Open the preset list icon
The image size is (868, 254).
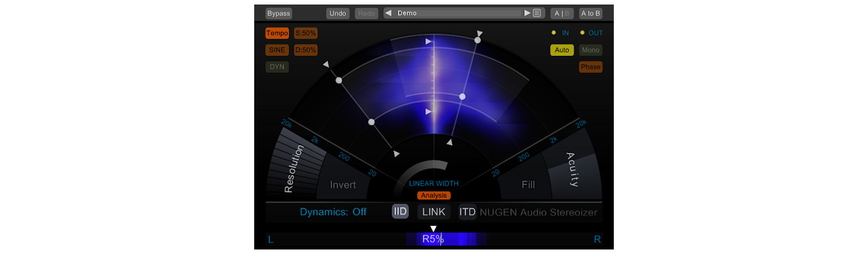coord(537,13)
